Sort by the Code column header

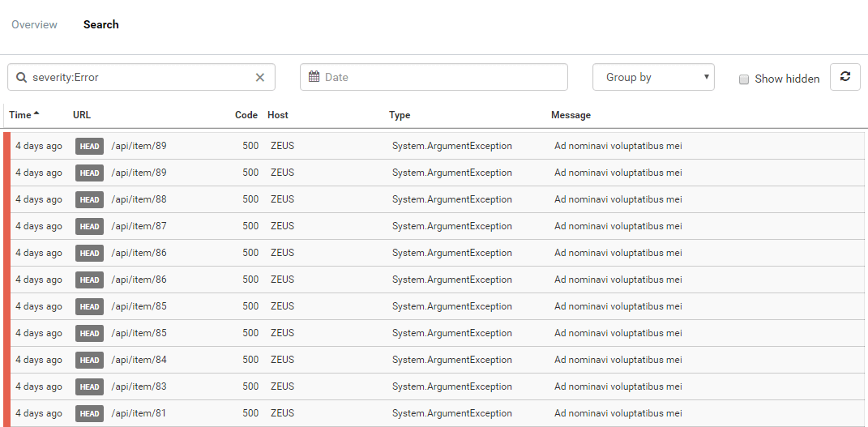point(246,115)
